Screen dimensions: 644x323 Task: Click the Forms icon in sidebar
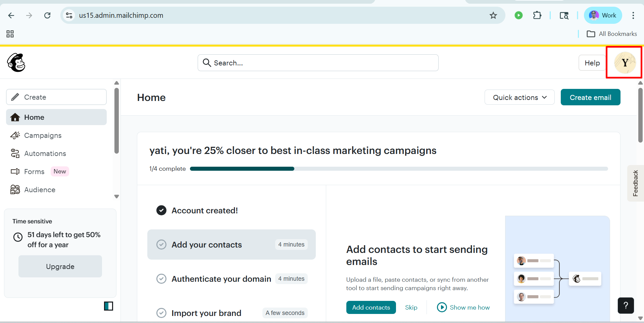click(x=15, y=172)
